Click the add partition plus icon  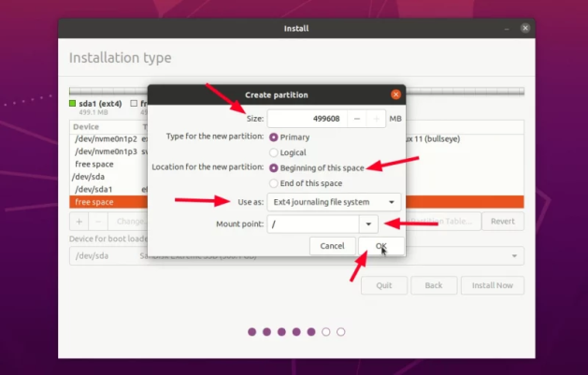coord(79,222)
